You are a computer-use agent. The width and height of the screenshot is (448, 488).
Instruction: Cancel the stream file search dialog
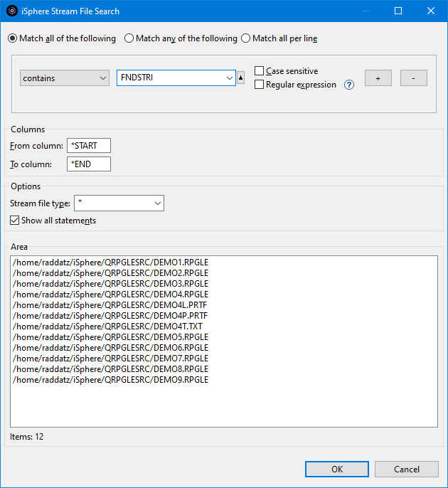(x=407, y=469)
